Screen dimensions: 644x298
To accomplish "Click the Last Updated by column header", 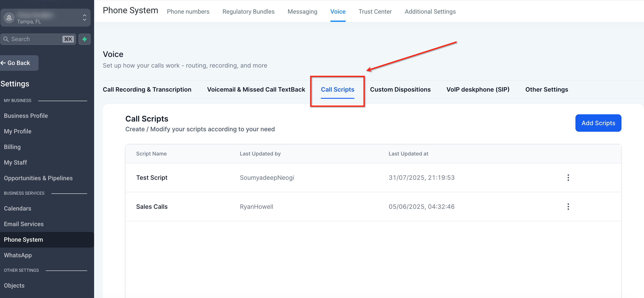I will 260,154.
